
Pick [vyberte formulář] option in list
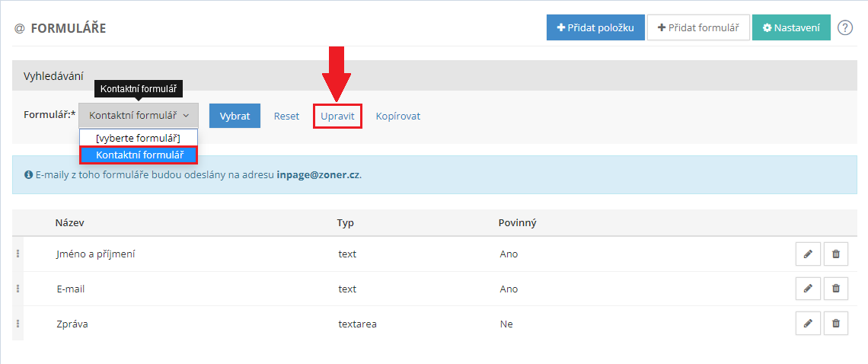click(138, 138)
